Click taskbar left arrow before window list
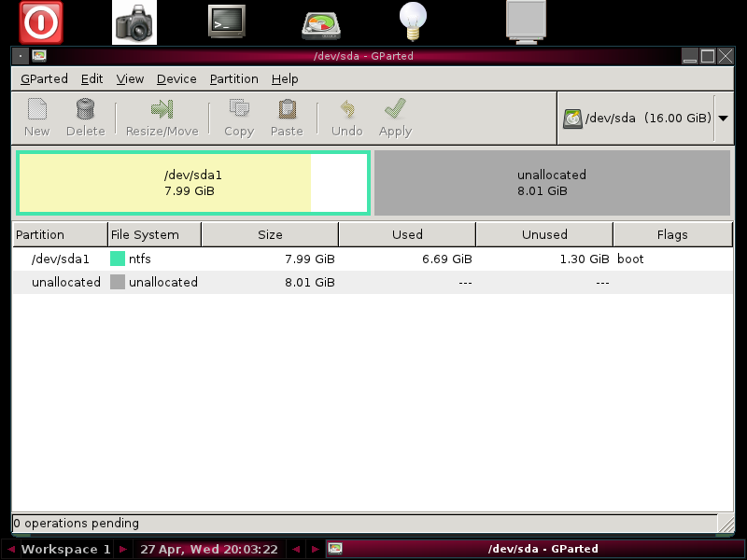747x560 pixels. (x=296, y=549)
